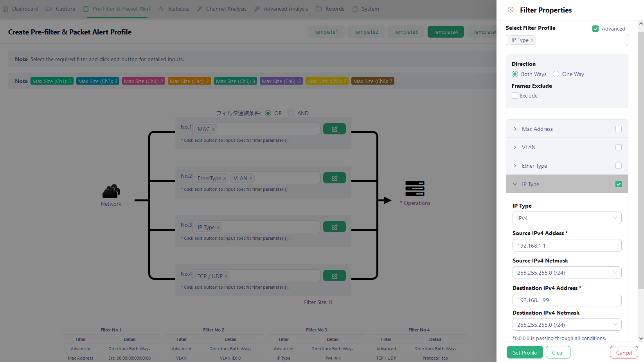Remove the MAC tag from filter No.1
The image size is (644, 362).
click(x=213, y=129)
